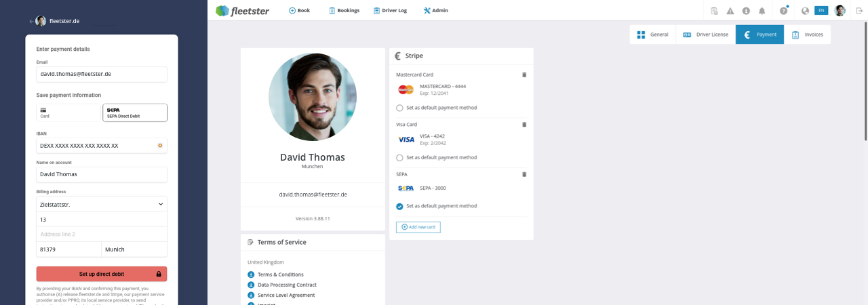
Task: Select the Card payment option
Action: tap(68, 113)
